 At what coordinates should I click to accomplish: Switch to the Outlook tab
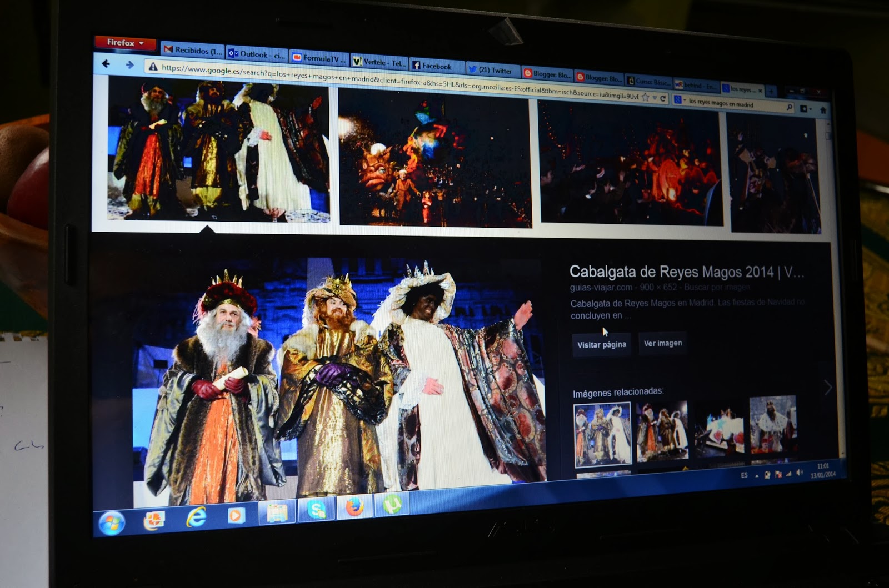[257, 54]
